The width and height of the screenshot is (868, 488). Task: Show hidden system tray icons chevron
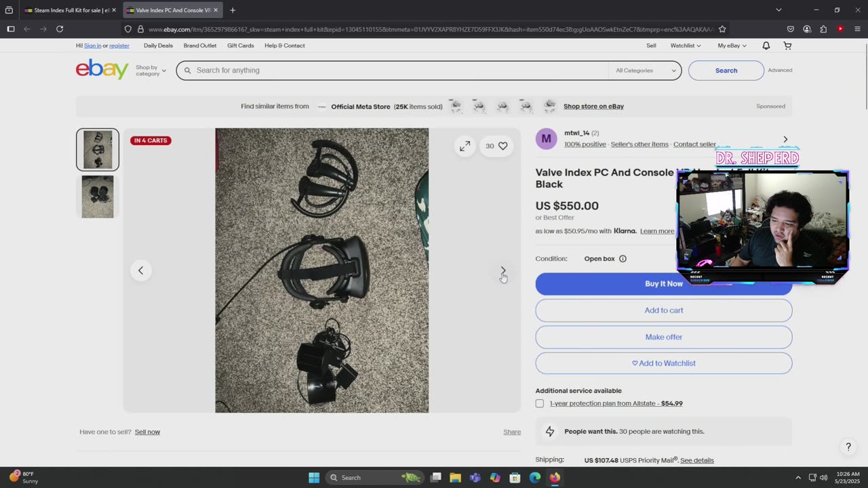(797, 477)
